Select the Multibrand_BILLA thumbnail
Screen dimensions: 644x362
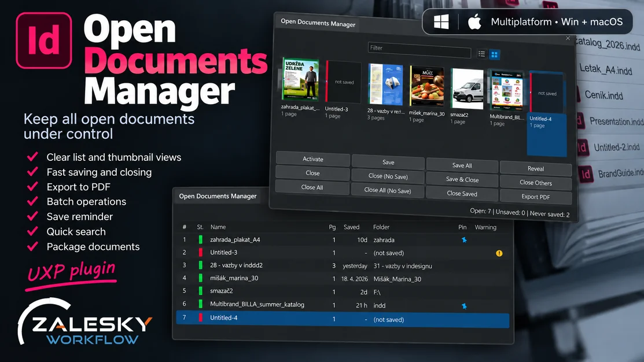[x=507, y=91]
